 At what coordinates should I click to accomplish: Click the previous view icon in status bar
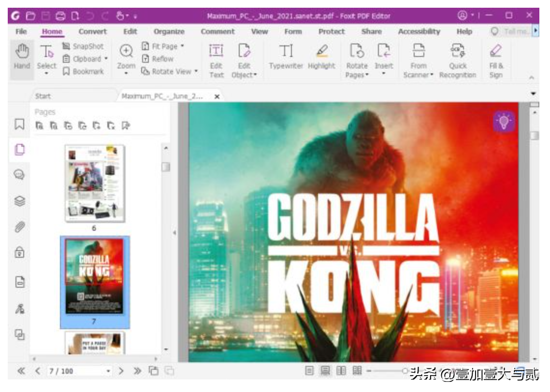point(153,371)
